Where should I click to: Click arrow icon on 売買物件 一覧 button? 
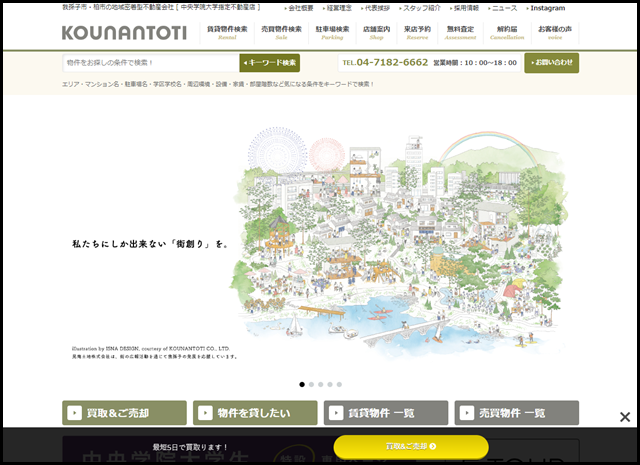(x=467, y=413)
